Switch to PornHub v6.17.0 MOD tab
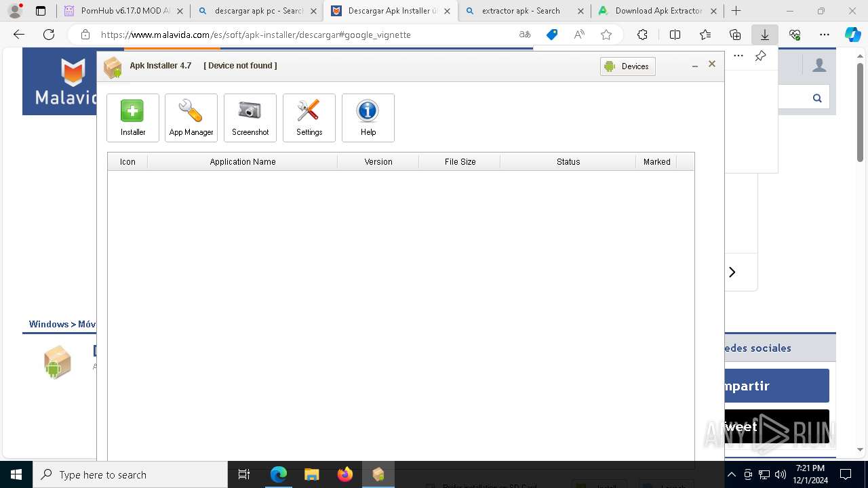Image resolution: width=868 pixels, height=488 pixels. 124,11
